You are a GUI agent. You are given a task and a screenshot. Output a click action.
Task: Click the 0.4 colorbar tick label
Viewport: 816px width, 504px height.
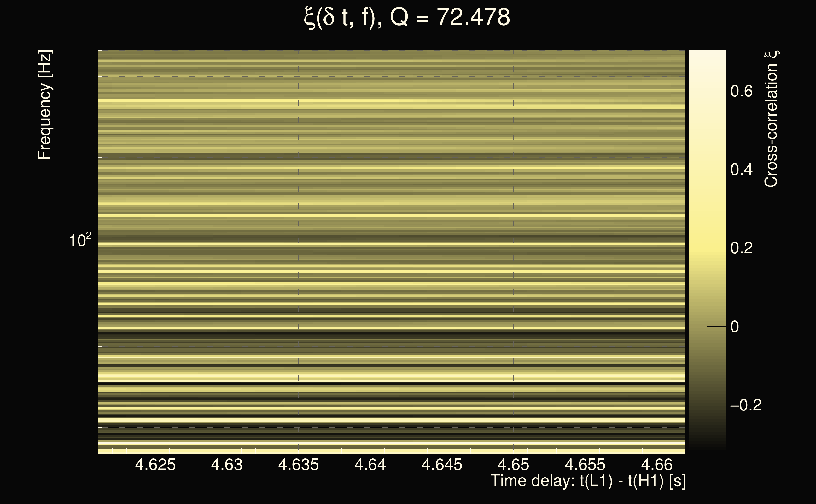[741, 170]
